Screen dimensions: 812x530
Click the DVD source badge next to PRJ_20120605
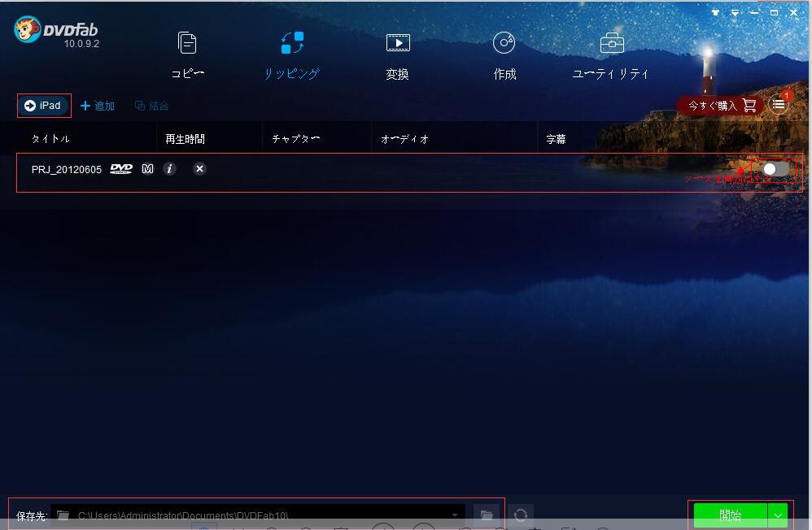[120, 169]
